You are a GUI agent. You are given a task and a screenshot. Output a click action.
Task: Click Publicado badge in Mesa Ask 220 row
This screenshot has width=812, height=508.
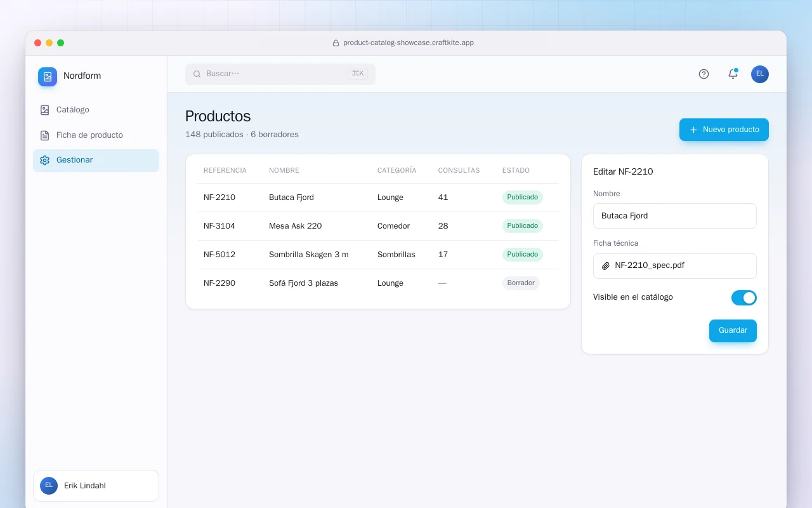(523, 226)
